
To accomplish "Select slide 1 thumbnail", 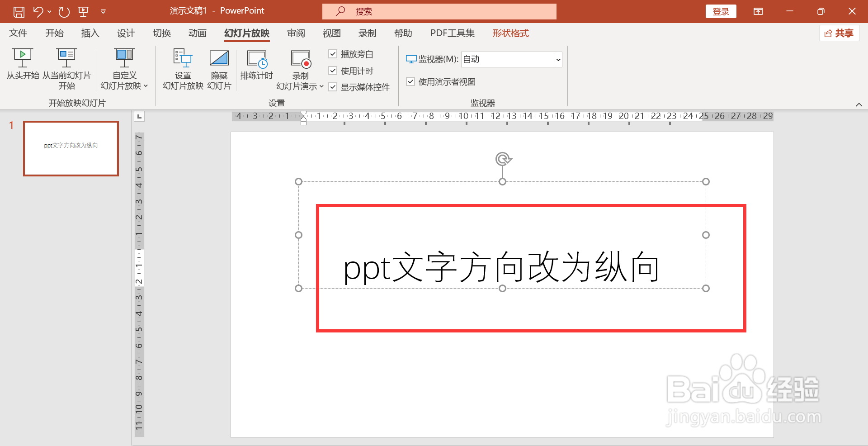I will coord(71,148).
